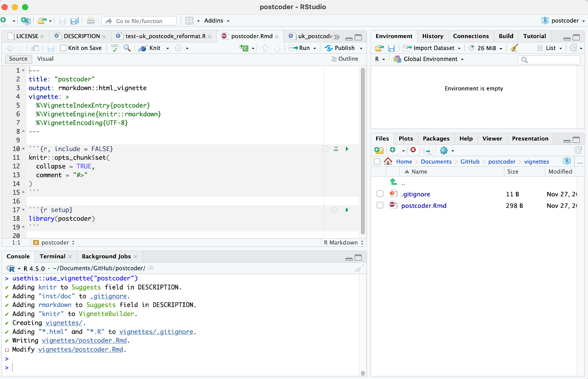The image size is (588, 379).
Task: Open the postcoder project dropdown
Action: click(x=563, y=21)
